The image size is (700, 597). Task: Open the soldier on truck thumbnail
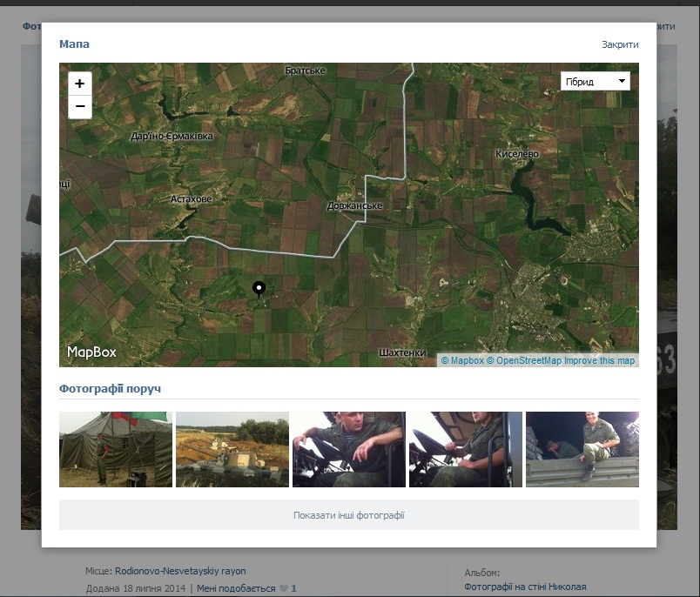point(582,449)
